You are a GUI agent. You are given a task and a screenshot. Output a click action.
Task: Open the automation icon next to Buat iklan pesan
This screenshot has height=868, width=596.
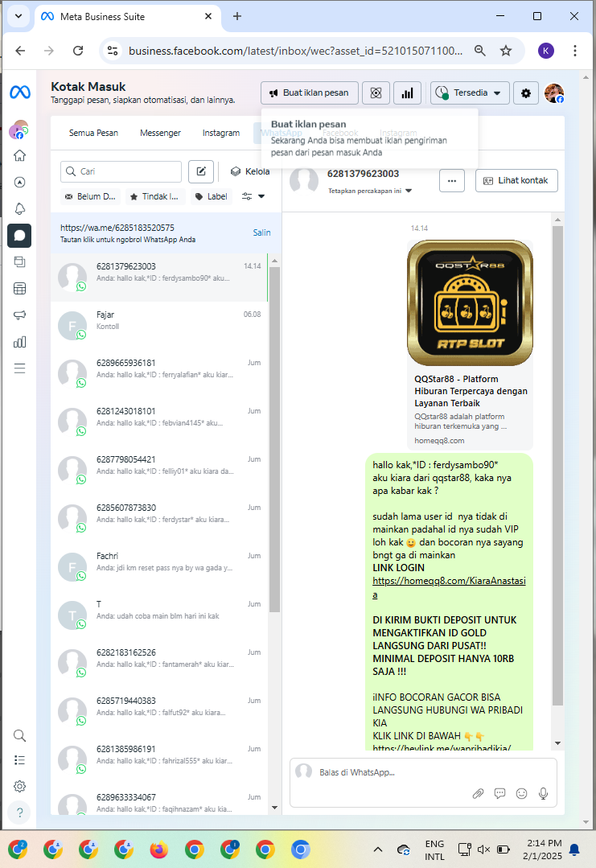tap(376, 93)
